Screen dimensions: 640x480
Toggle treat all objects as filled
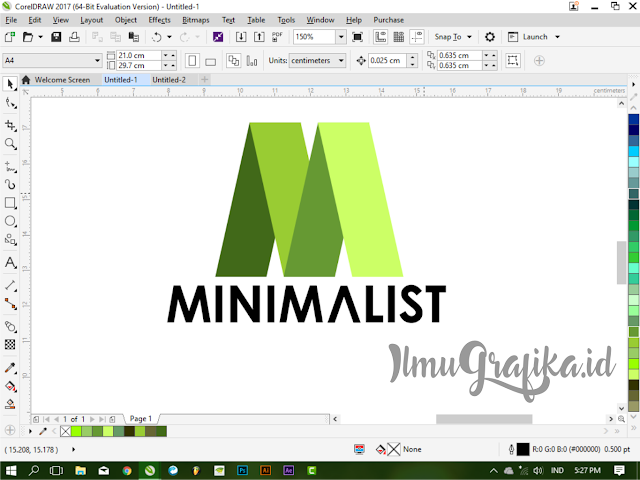pos(513,61)
